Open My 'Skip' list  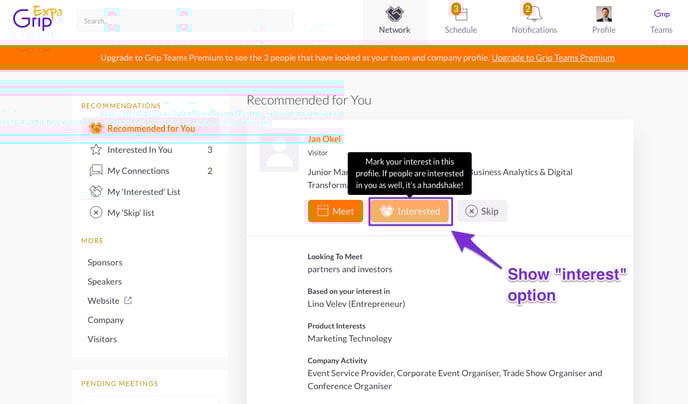click(x=131, y=213)
